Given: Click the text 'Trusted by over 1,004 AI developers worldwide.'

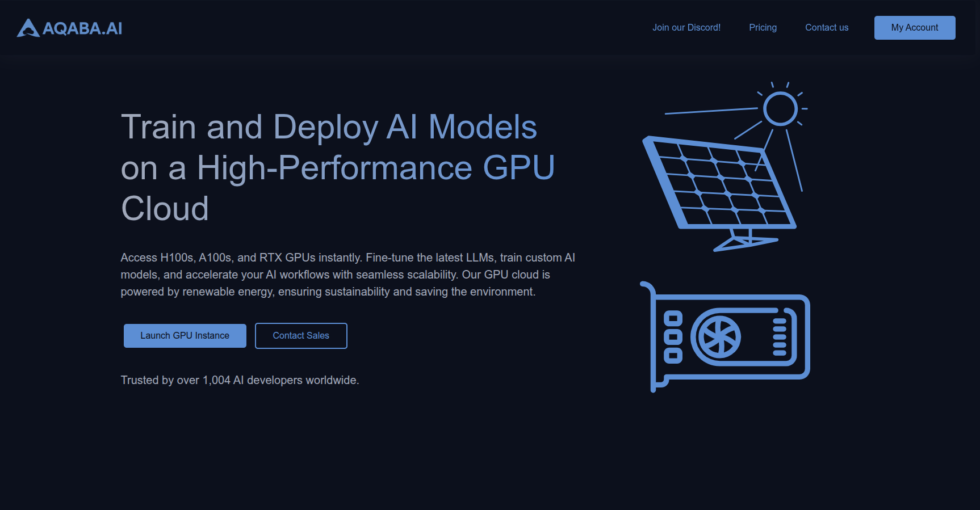Looking at the screenshot, I should 240,380.
